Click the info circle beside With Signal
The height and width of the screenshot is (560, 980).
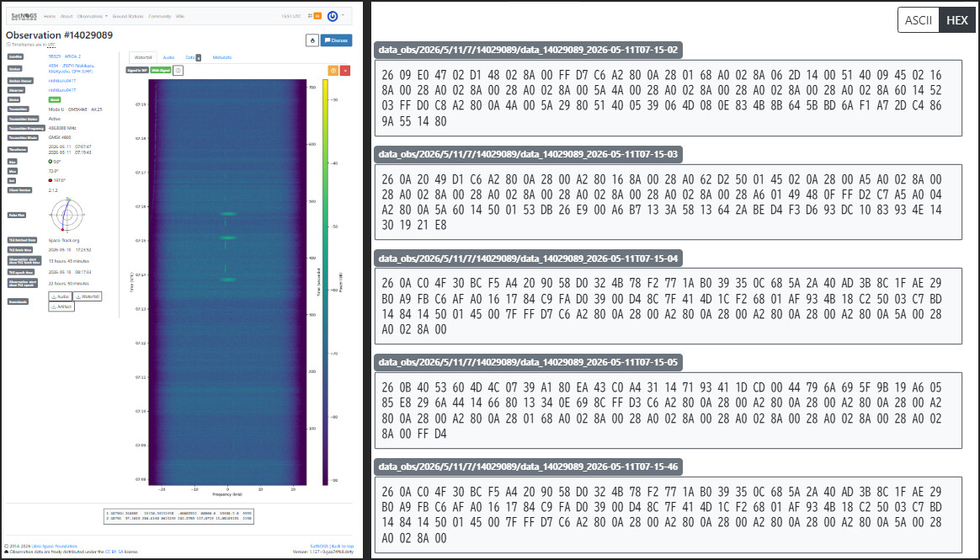point(178,71)
